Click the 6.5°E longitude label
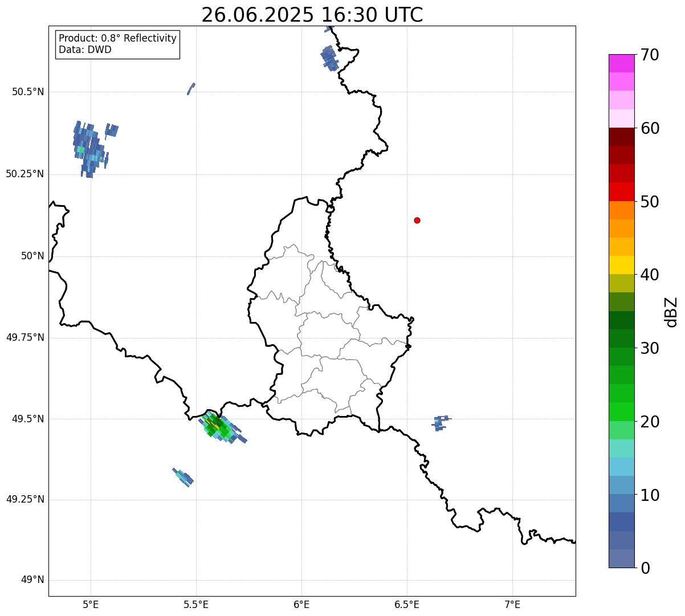The width and height of the screenshot is (685, 616). point(407,604)
